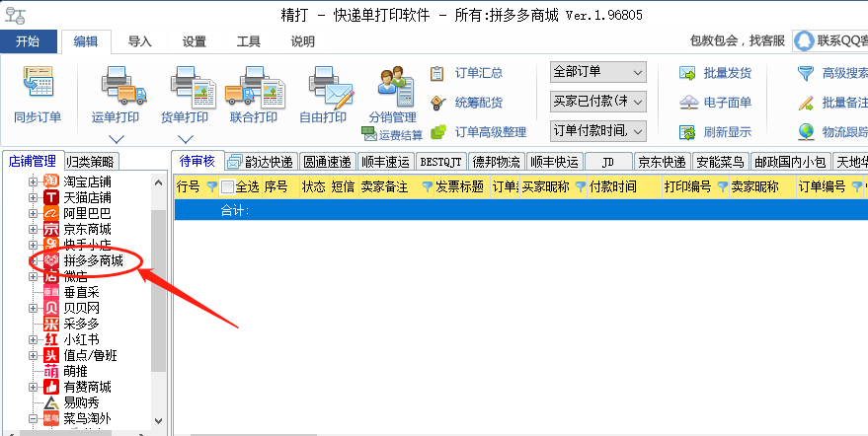Switch to the 导入 ribbon tab
This screenshot has width=868, height=436.
[140, 41]
